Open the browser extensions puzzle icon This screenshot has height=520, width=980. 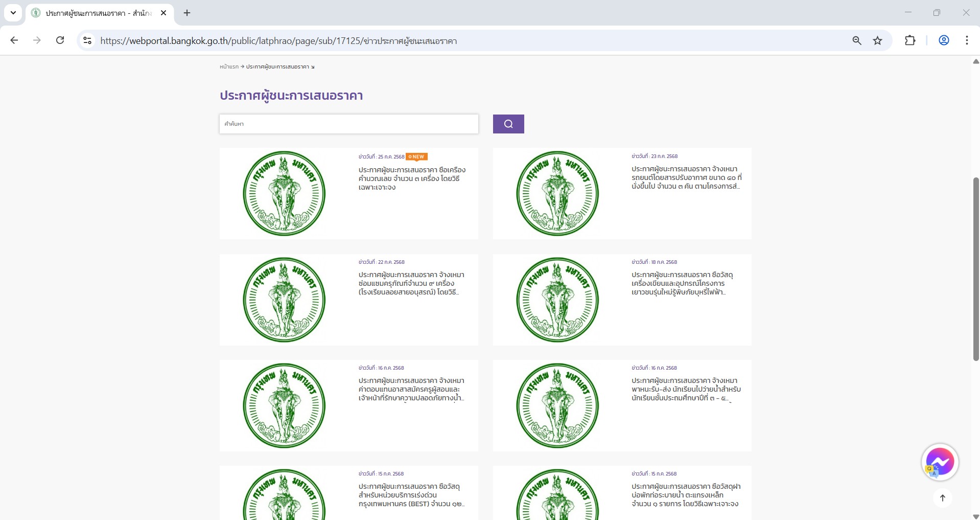910,40
